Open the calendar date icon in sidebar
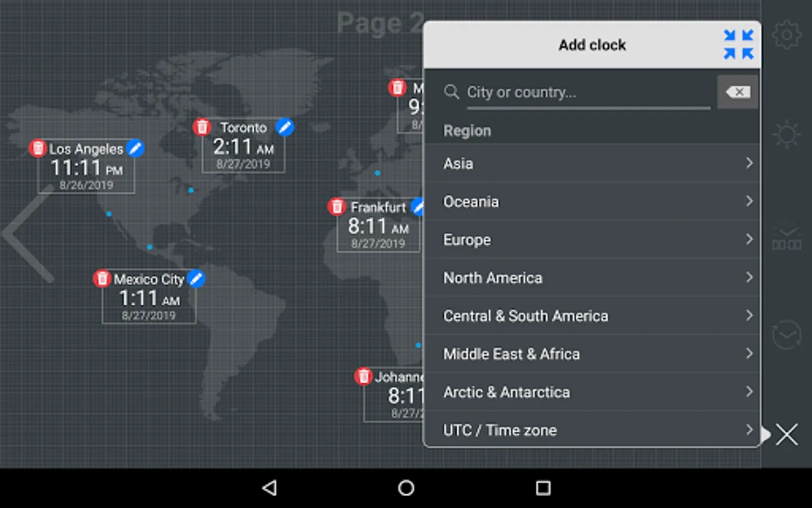The width and height of the screenshot is (812, 508). (x=787, y=237)
